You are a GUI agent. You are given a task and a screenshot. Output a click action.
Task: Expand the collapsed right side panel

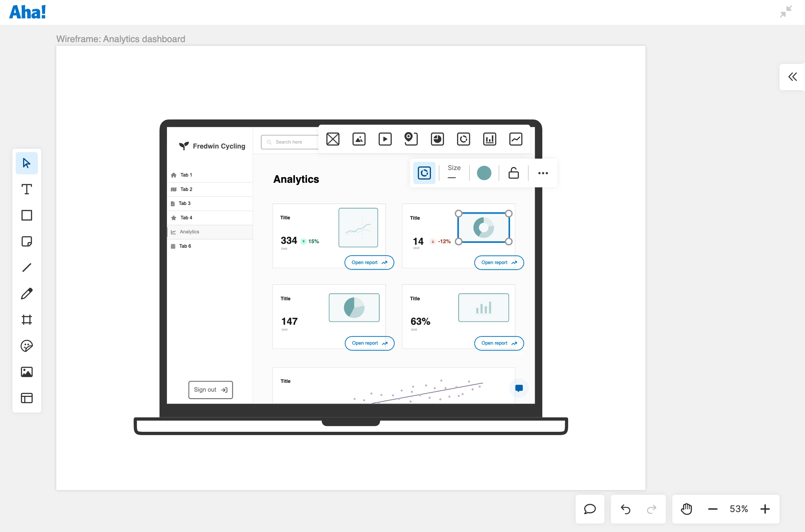point(793,77)
